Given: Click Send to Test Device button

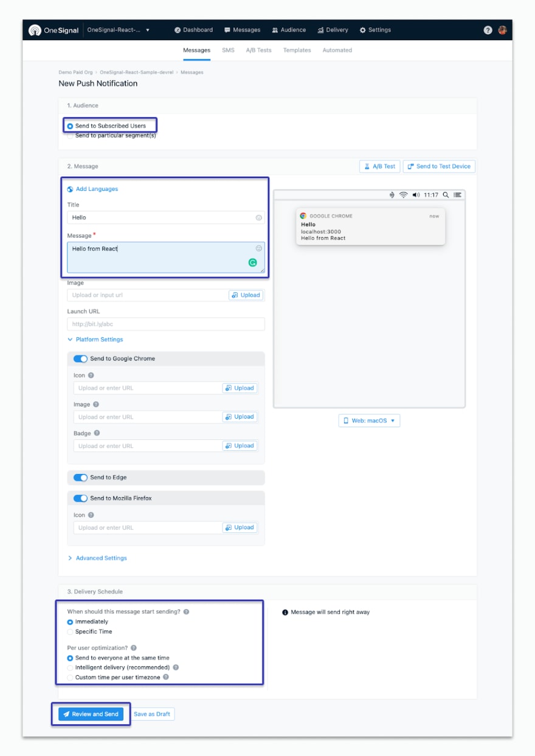Looking at the screenshot, I should (x=439, y=166).
